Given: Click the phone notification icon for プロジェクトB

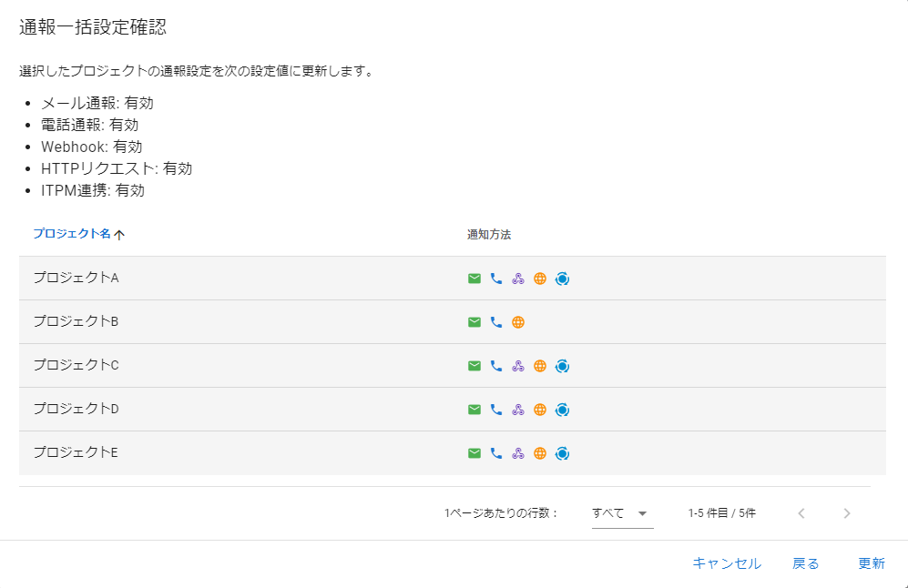Looking at the screenshot, I should tap(496, 322).
